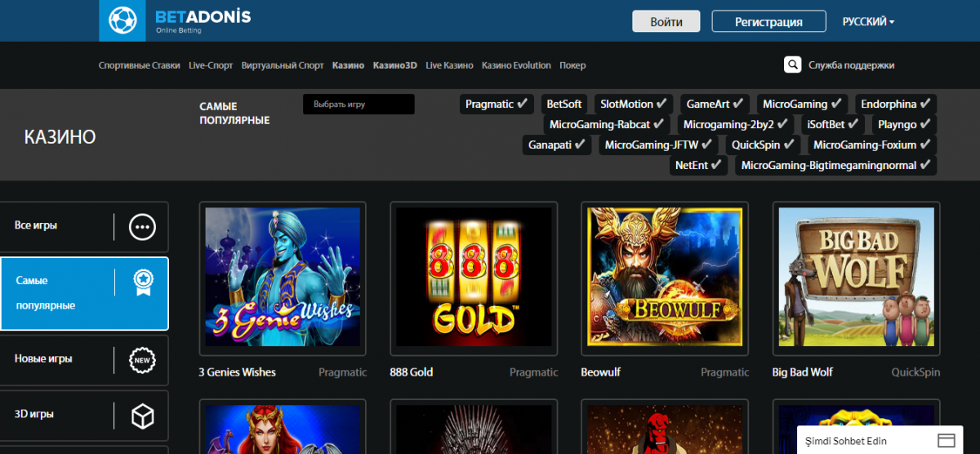Image resolution: width=980 pixels, height=454 pixels.
Task: Open the РУССКИЙ language dropdown
Action: [x=868, y=22]
